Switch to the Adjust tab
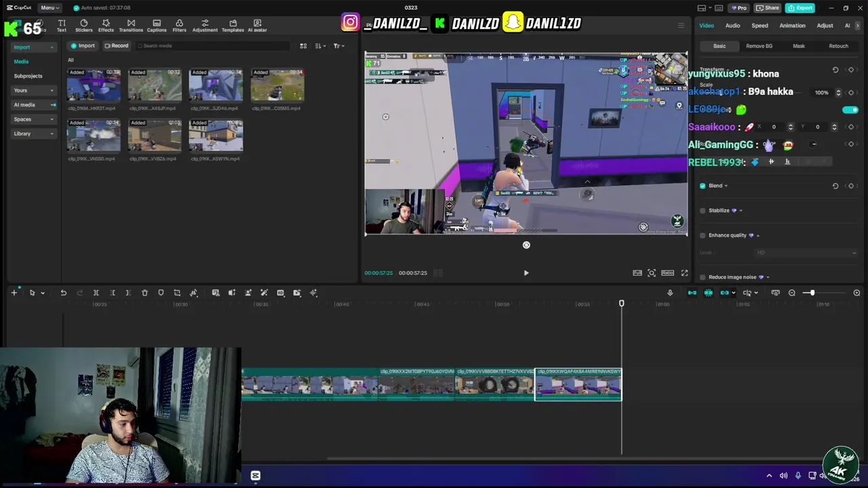Viewport: 868px width, 488px height. (825, 26)
